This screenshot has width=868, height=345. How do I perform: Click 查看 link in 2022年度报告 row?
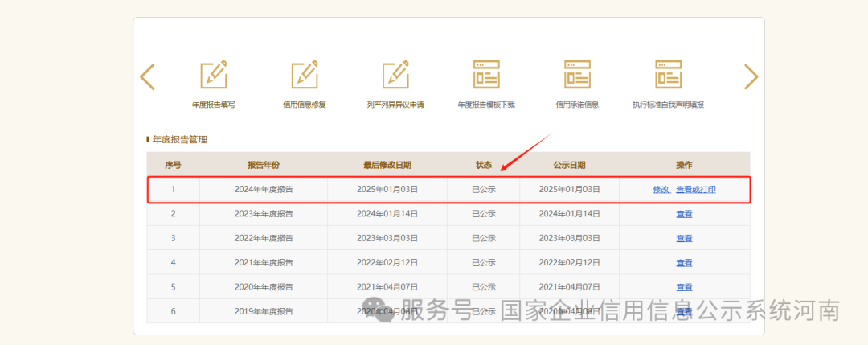[684, 238]
